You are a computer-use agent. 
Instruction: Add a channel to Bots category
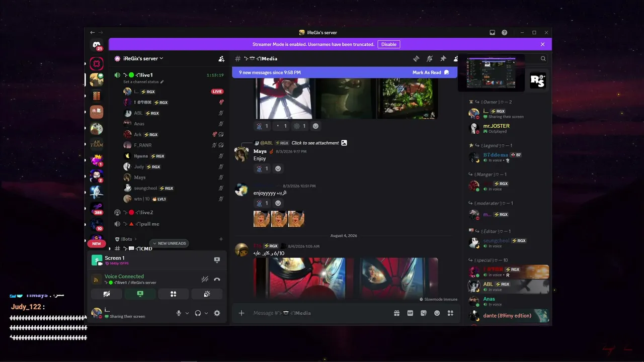click(x=221, y=239)
